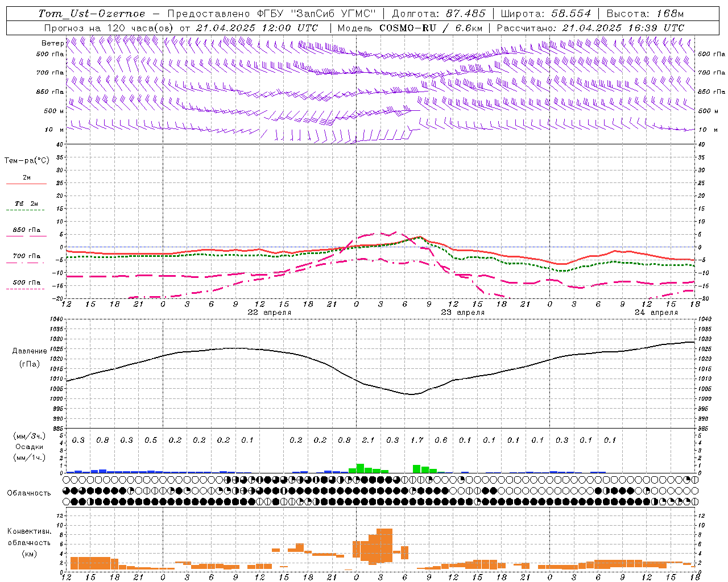Click the "Долгота: 87.485" header field

pyautogui.click(x=439, y=14)
